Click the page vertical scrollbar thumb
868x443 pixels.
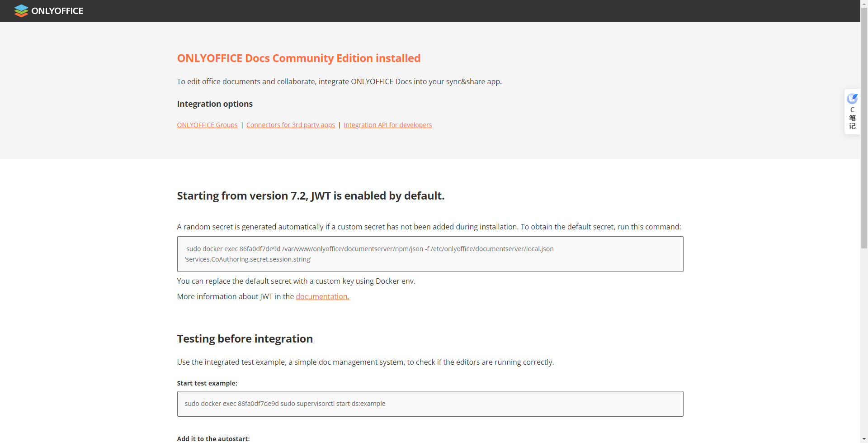click(864, 128)
